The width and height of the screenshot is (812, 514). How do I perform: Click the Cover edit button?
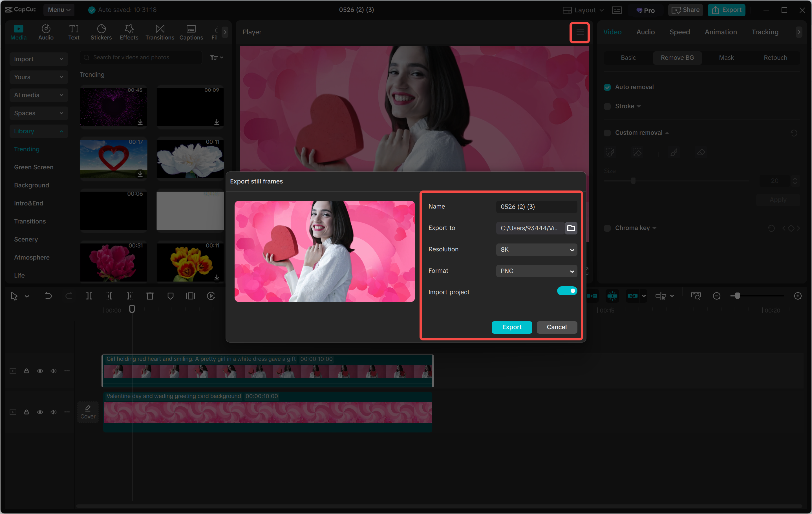(88, 411)
